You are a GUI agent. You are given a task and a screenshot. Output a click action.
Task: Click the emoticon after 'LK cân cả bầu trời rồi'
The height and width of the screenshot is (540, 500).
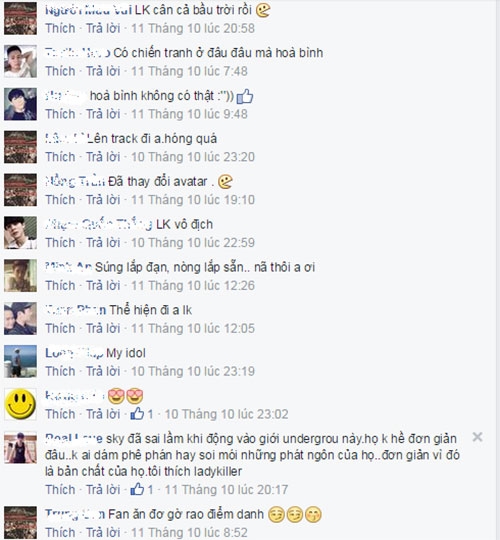click(x=263, y=10)
